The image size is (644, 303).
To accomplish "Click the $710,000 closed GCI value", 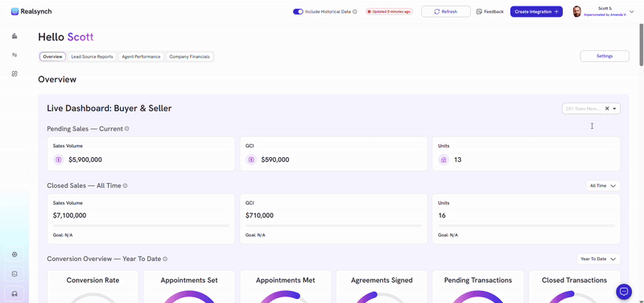I will tap(259, 215).
